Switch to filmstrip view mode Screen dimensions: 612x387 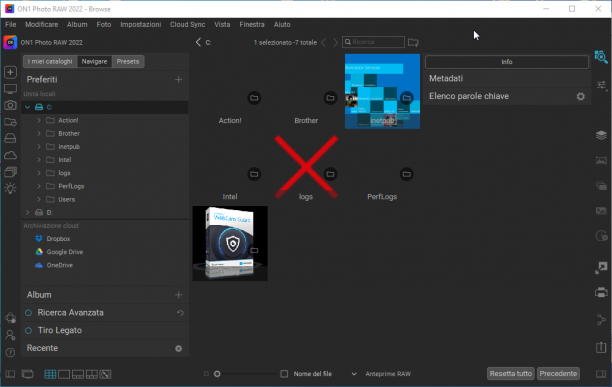78,374
